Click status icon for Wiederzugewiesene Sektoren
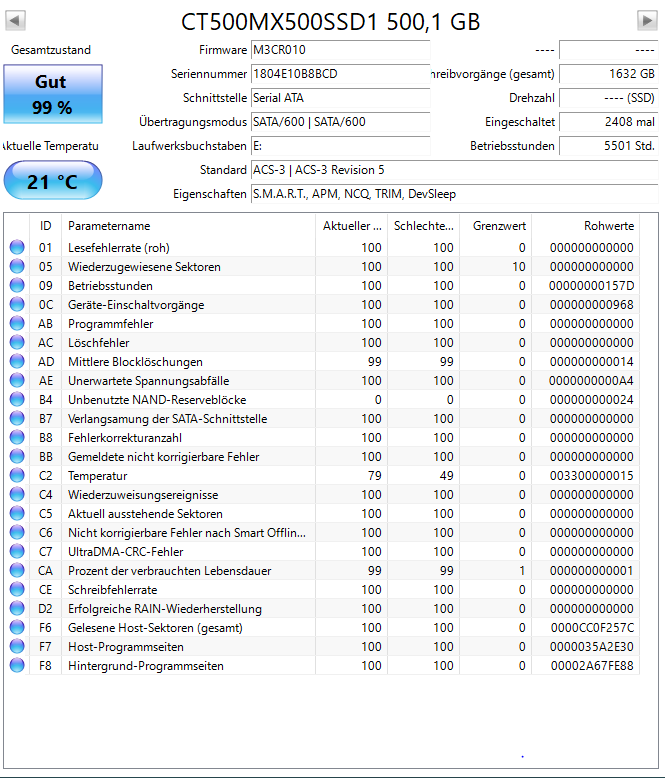The width and height of the screenshot is (665, 778). (x=17, y=266)
